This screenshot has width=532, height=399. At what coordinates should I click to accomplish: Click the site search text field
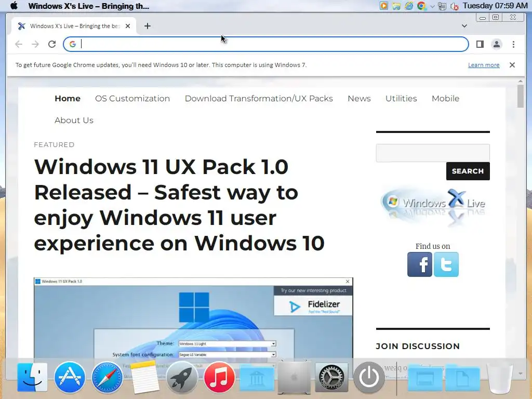point(433,153)
